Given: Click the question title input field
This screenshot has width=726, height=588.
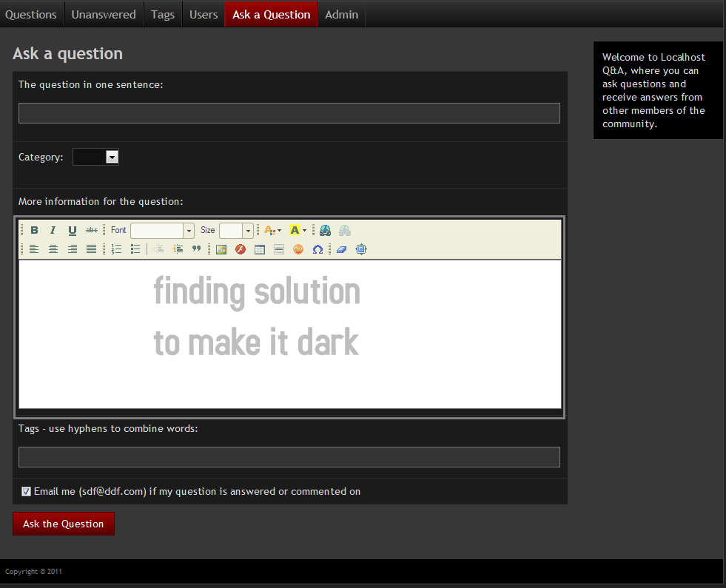Looking at the screenshot, I should pyautogui.click(x=289, y=113).
